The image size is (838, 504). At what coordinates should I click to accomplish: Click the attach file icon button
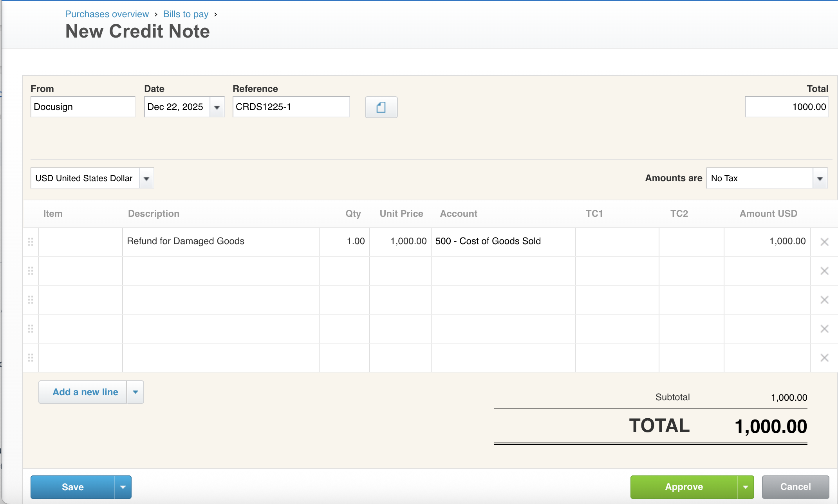[381, 107]
